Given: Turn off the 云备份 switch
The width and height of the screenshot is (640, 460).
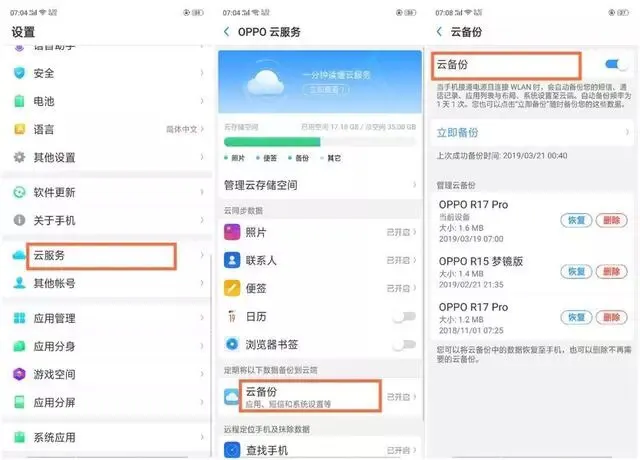Looking at the screenshot, I should 616,65.
